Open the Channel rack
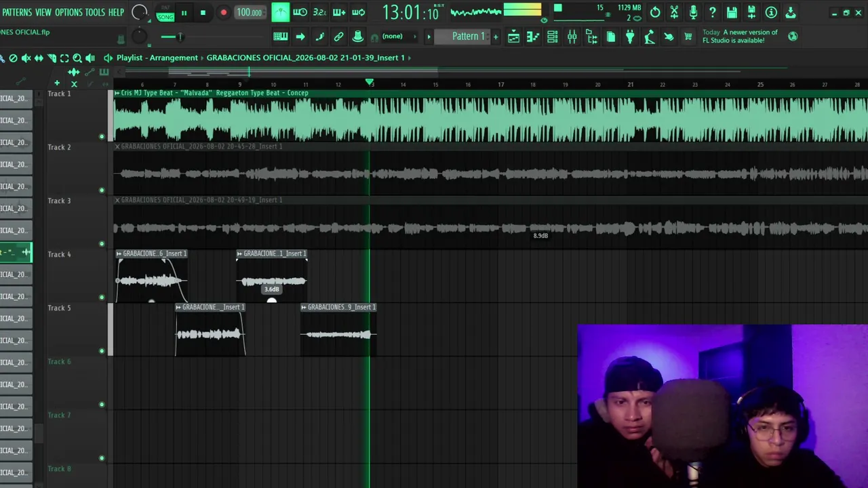This screenshot has height=488, width=868. [552, 37]
